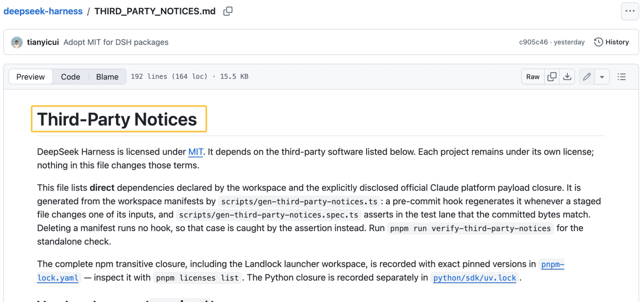Copy raw file contents icon
Image resolution: width=644 pixels, height=302 pixels.
tap(552, 77)
